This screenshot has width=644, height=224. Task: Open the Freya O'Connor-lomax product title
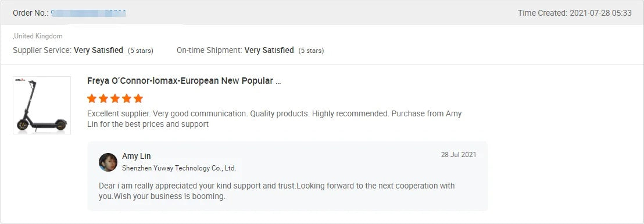click(184, 81)
